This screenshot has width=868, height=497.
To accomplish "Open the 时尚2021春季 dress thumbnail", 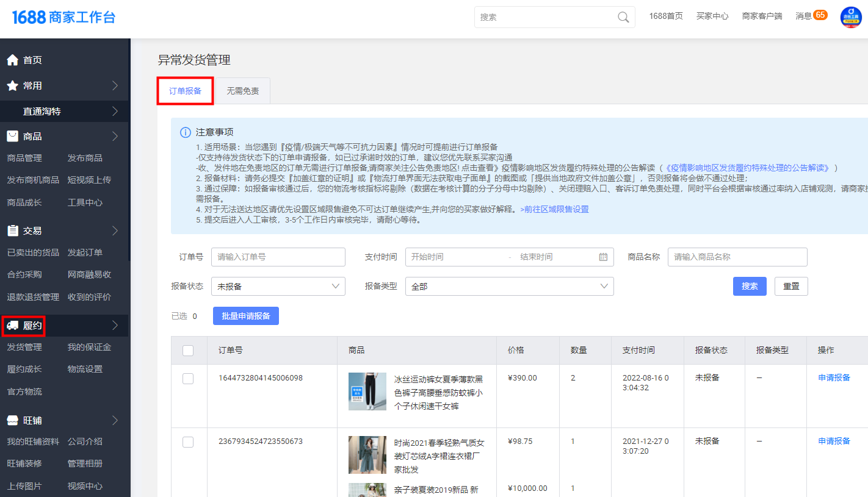I will 367,455.
